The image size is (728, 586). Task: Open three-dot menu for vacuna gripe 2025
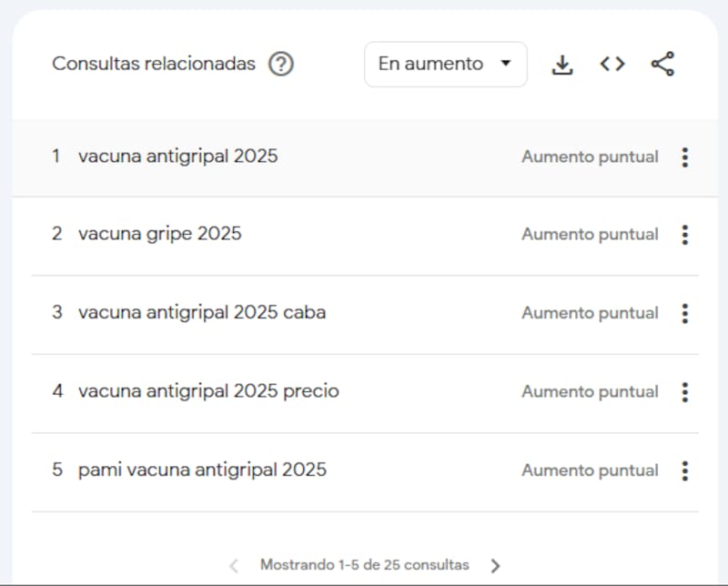coord(685,235)
